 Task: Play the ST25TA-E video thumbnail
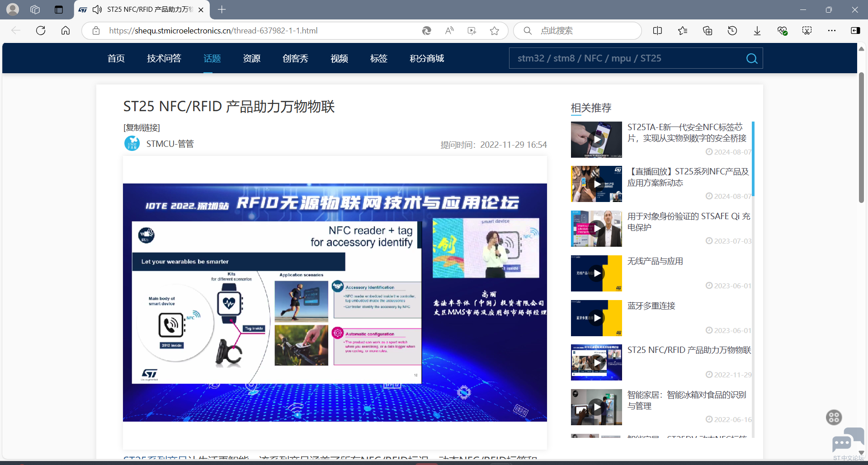tap(596, 140)
